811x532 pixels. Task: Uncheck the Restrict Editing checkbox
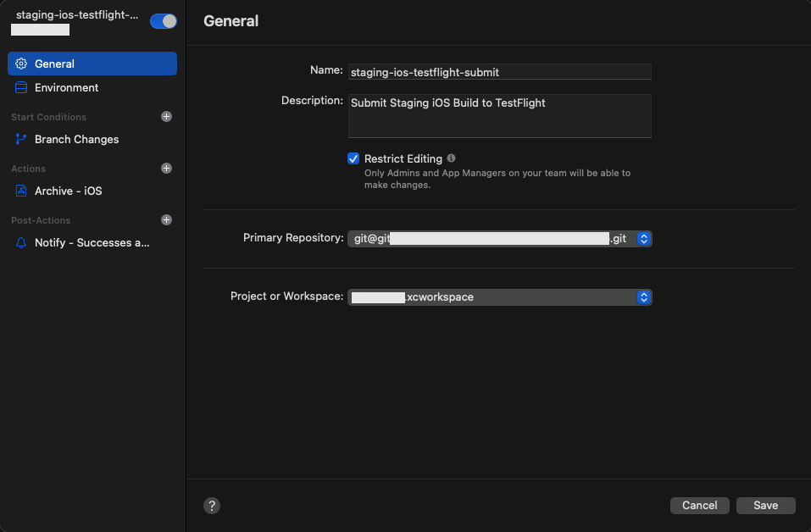pyautogui.click(x=353, y=158)
